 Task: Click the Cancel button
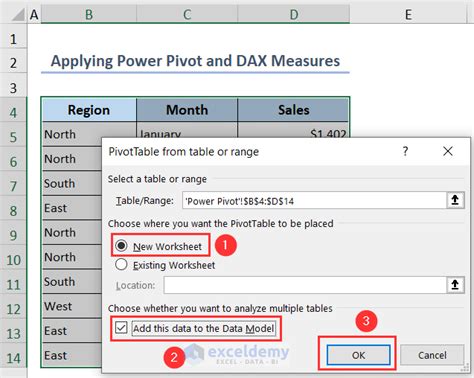[x=432, y=355]
